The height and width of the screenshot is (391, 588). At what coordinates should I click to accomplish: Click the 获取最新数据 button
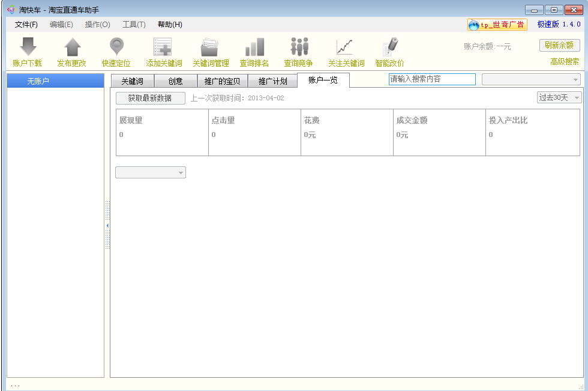point(150,98)
